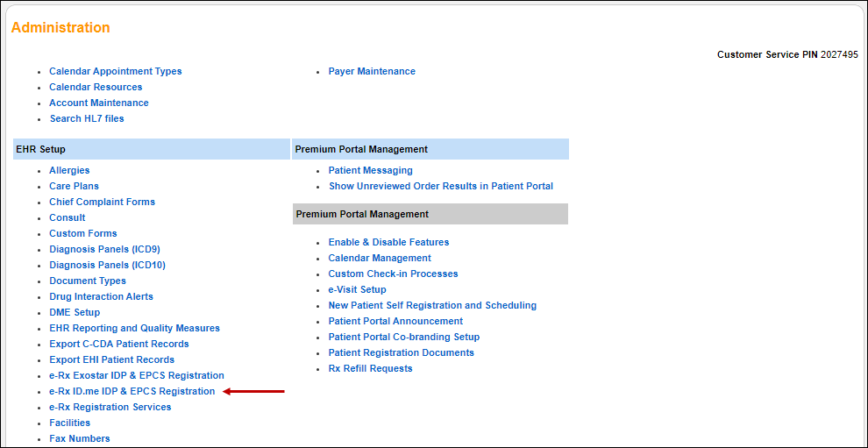The height and width of the screenshot is (448, 868).
Task: Open Payer Maintenance link
Action: pyautogui.click(x=372, y=71)
